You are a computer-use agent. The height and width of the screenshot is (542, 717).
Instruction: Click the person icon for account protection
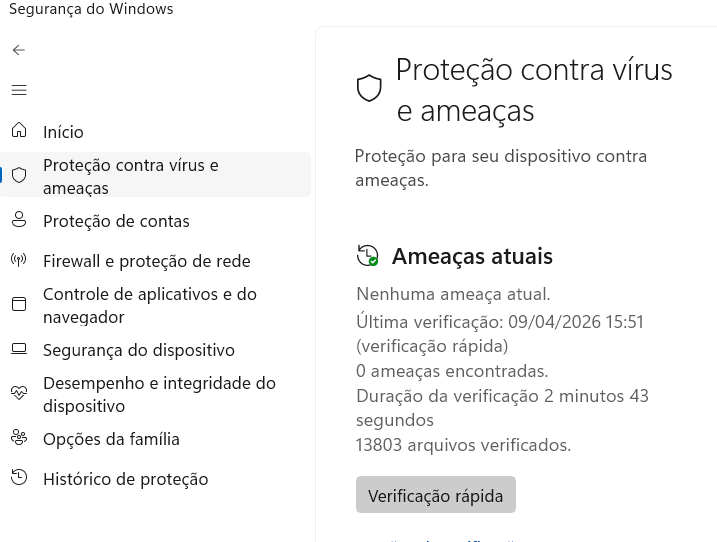(x=19, y=220)
